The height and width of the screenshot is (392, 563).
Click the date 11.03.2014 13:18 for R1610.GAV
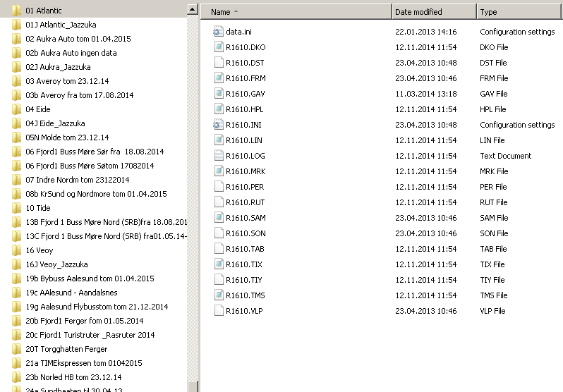426,94
